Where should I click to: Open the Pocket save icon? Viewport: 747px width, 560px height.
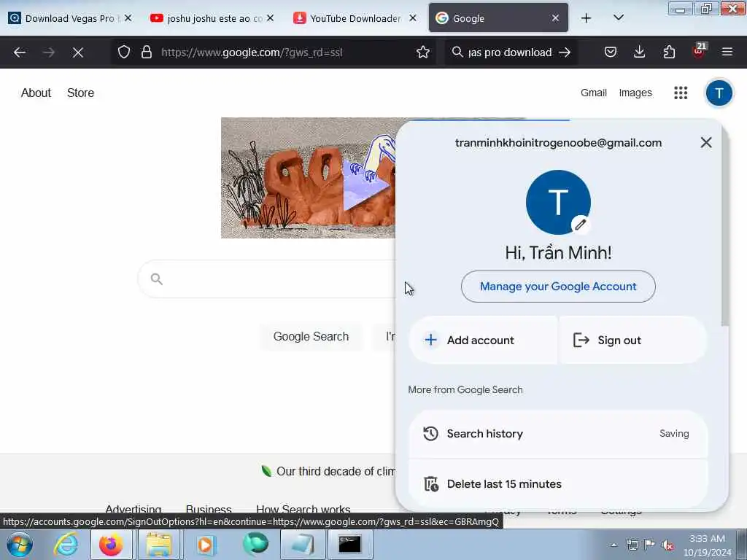tap(611, 52)
